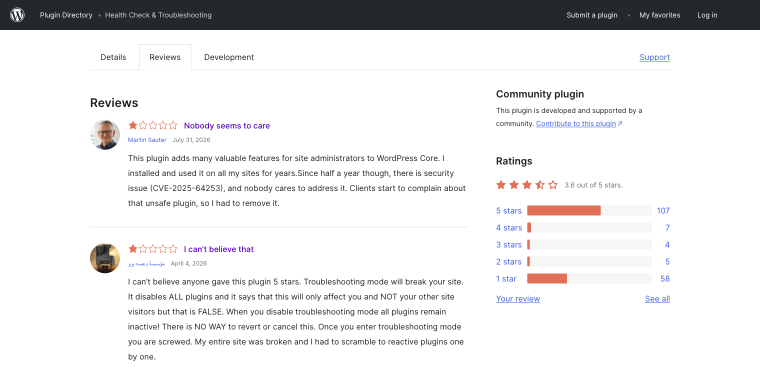Go to My favorites
The height and width of the screenshot is (380, 760).
pyautogui.click(x=660, y=15)
